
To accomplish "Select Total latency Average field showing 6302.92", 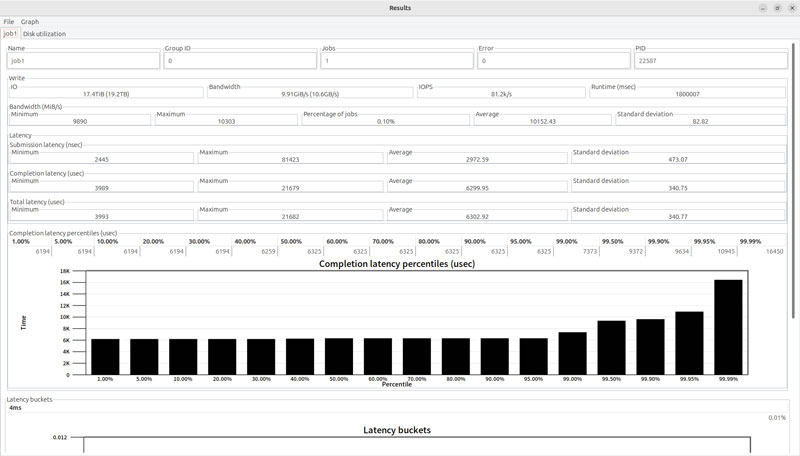I will pyautogui.click(x=477, y=215).
